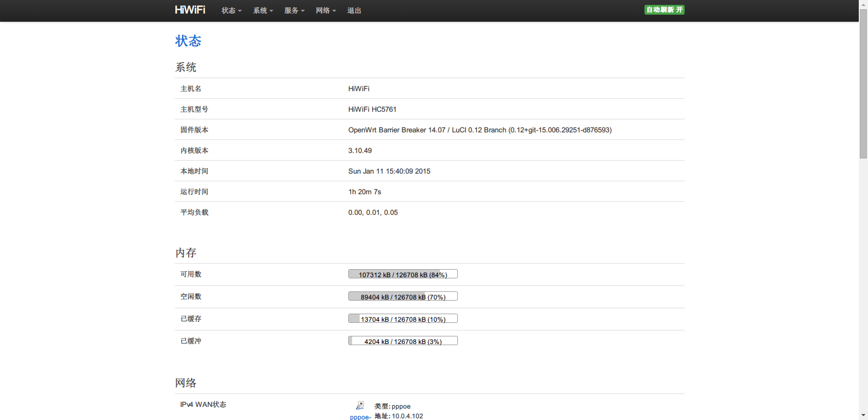
Task: Click the HiWiFi logo in navbar
Action: (x=190, y=10)
